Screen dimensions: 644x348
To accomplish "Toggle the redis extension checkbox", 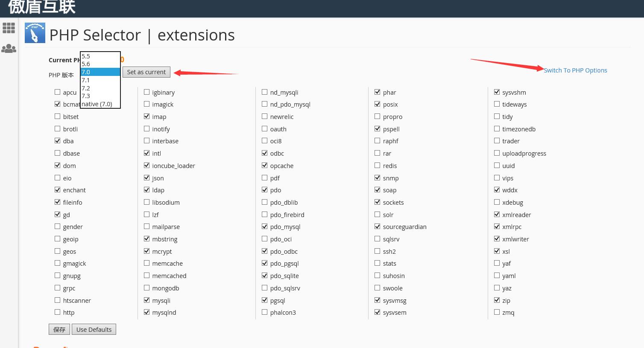I will pos(378,165).
